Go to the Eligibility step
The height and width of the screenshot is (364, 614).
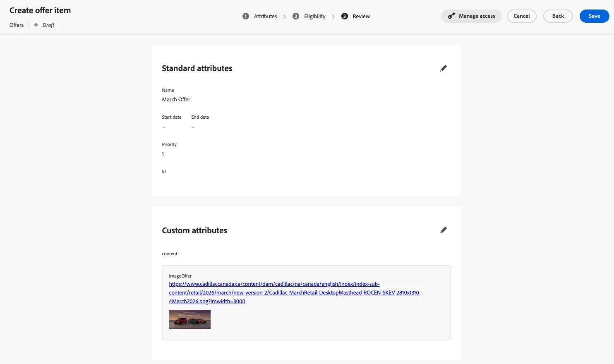point(314,17)
